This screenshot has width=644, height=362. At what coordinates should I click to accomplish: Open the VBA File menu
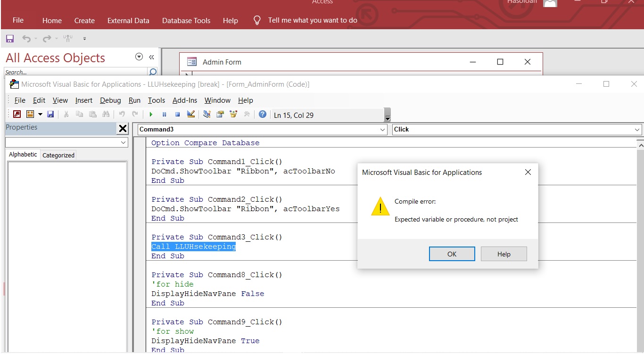pos(20,100)
